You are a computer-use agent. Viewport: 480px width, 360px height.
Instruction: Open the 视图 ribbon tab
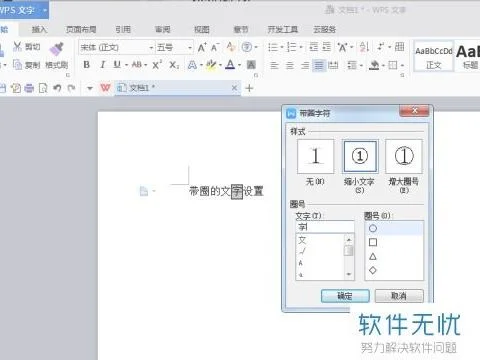[202, 30]
